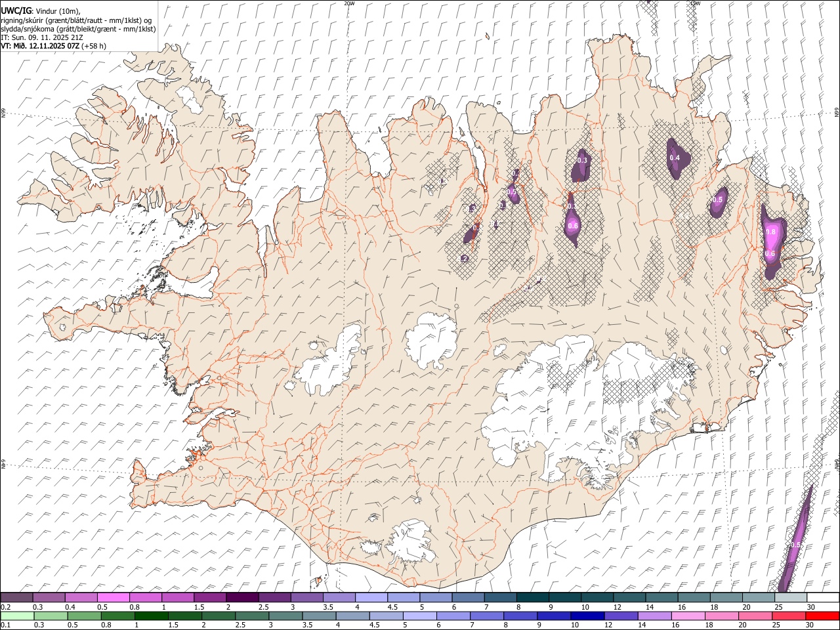Select the pink 0.5 swatch in upper snow legend
Screen dimensions: 840x630
(114, 597)
